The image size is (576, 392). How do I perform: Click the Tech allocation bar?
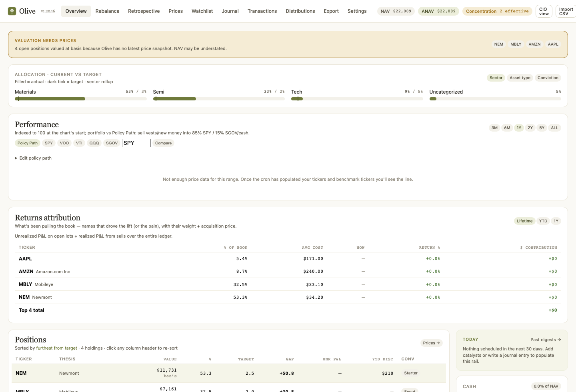(x=357, y=99)
